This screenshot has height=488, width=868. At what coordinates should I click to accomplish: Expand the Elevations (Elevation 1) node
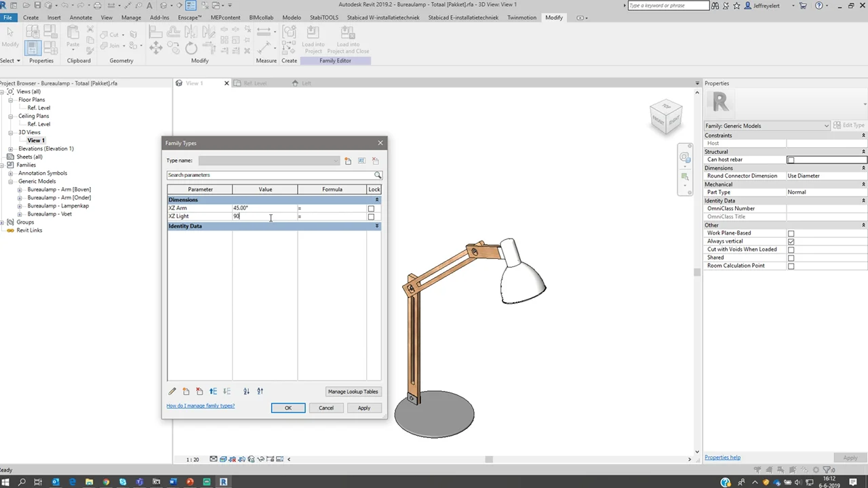11,148
